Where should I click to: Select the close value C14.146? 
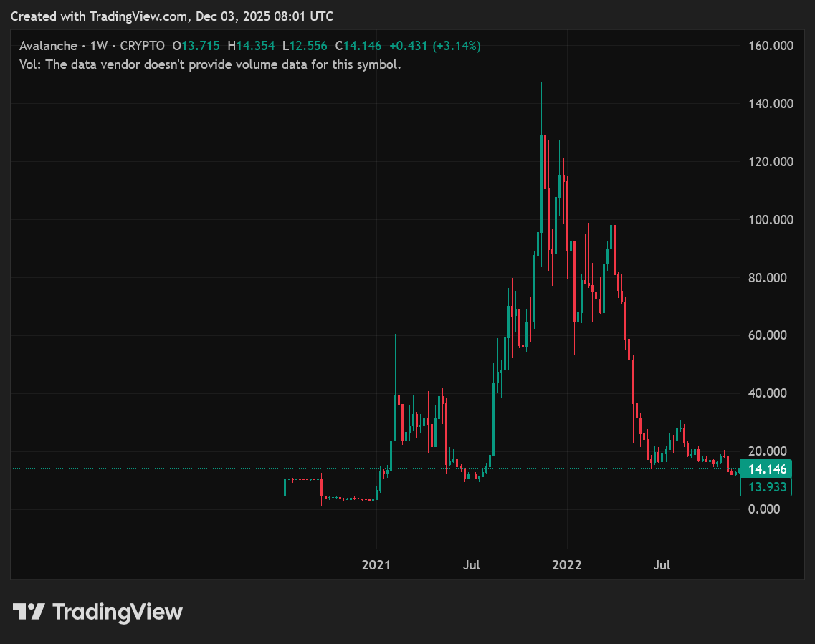(x=357, y=45)
